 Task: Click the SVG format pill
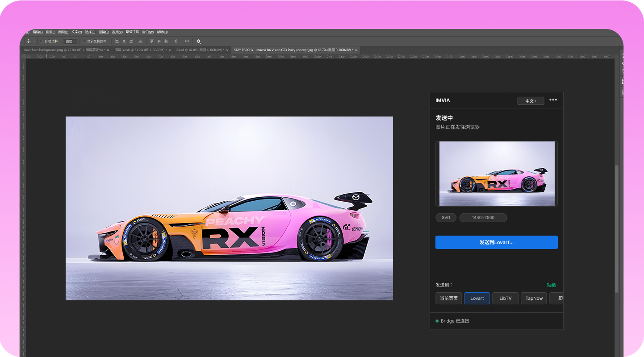pyautogui.click(x=446, y=218)
